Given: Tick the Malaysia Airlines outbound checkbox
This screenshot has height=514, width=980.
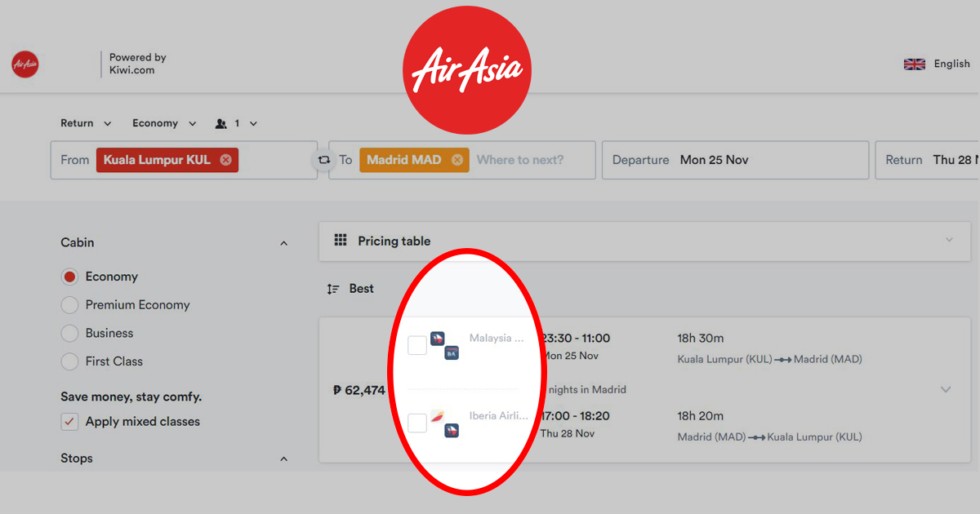Looking at the screenshot, I should (417, 345).
